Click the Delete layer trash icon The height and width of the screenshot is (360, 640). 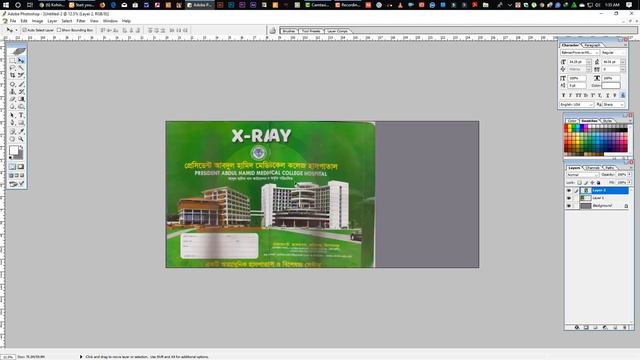pyautogui.click(x=624, y=327)
